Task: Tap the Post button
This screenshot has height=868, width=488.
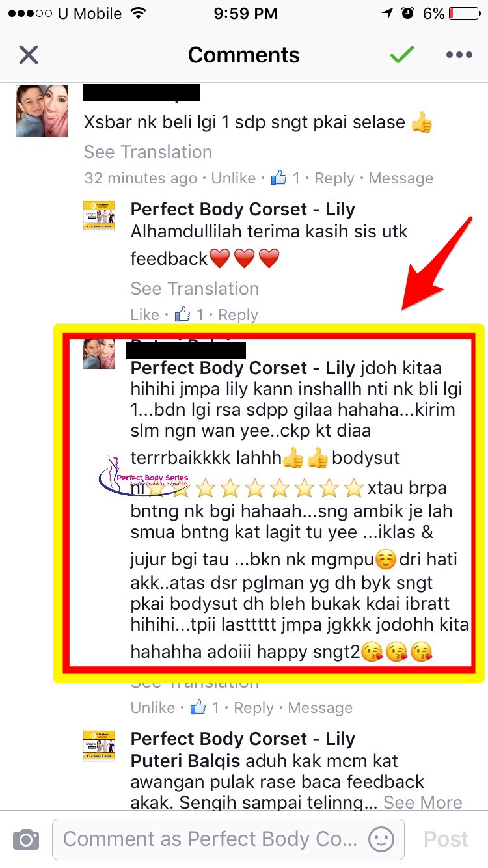Action: coord(446,839)
